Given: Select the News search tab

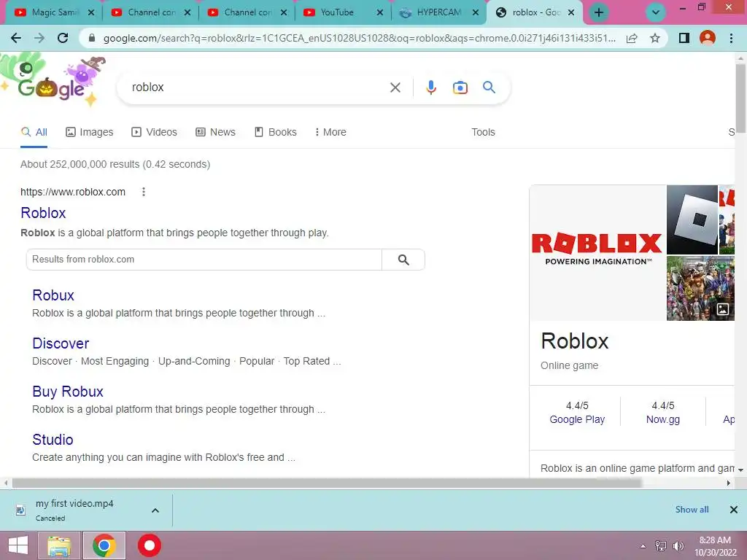Looking at the screenshot, I should click(x=216, y=133).
